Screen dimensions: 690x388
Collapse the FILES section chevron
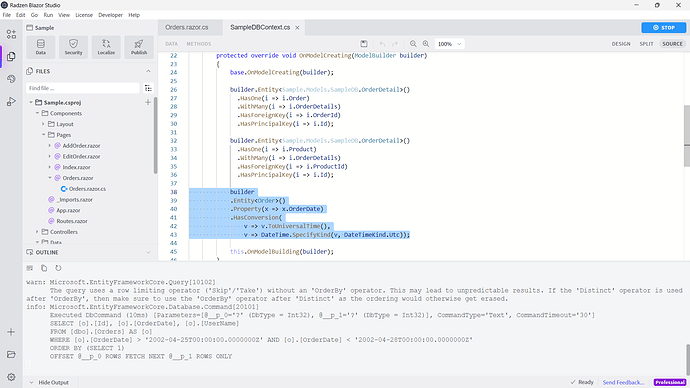[x=148, y=71]
